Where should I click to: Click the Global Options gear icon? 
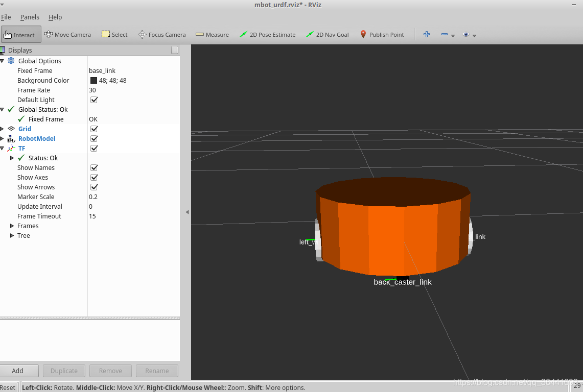pos(11,61)
